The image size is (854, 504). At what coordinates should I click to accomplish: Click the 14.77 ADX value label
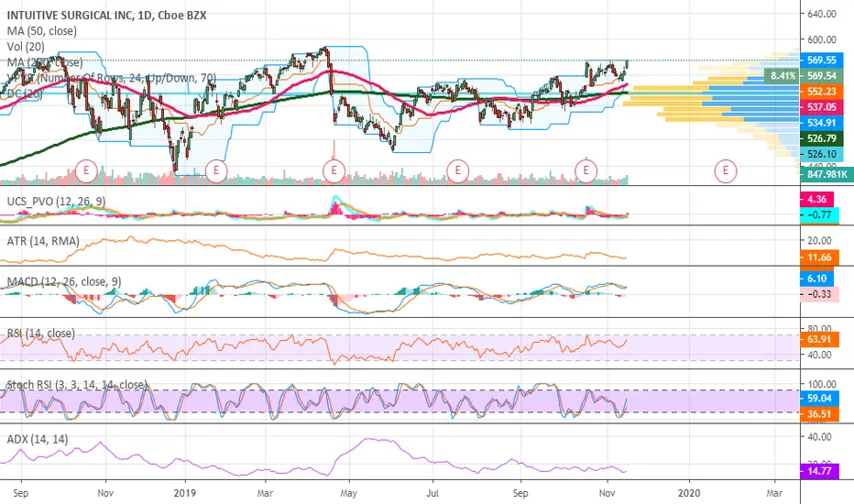pyautogui.click(x=819, y=471)
